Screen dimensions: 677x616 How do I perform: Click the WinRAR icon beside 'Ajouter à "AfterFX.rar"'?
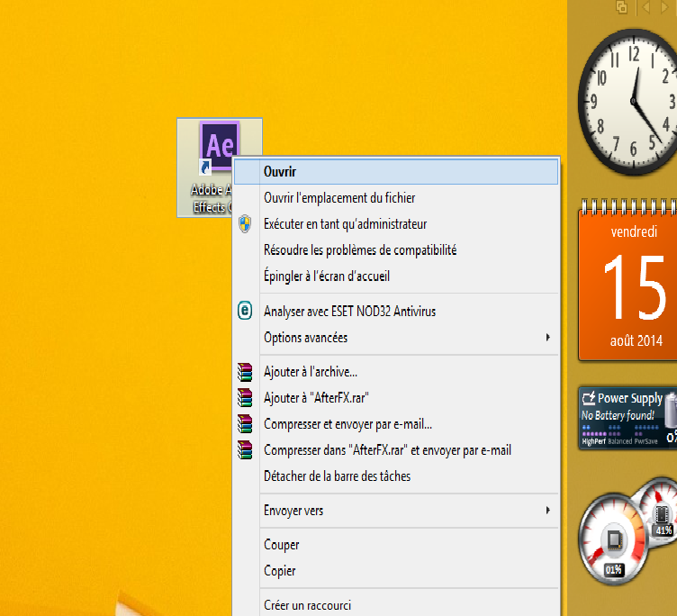click(x=245, y=397)
